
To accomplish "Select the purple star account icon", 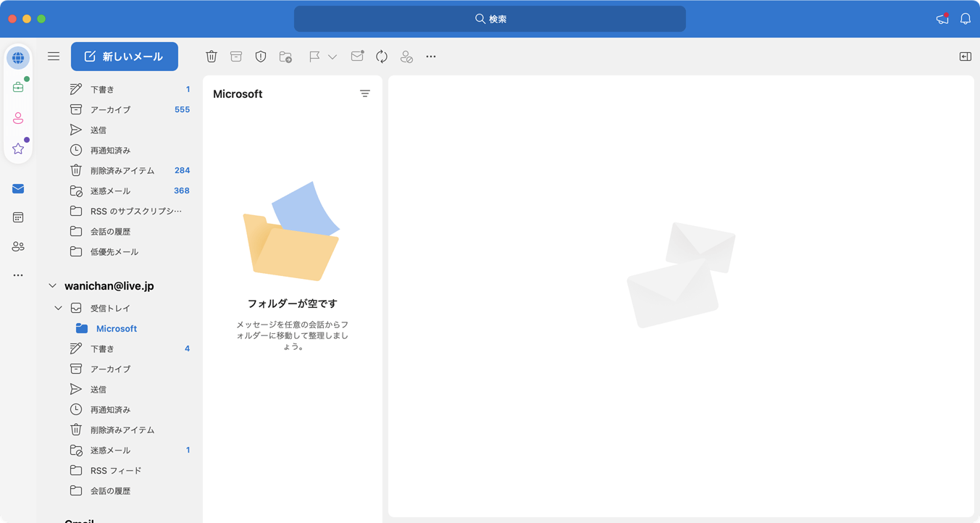I will [x=18, y=148].
